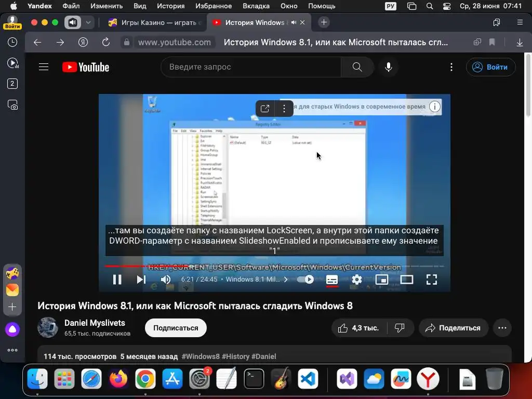Viewport: 532px width, 399px height.
Task: Open browser main menu icon
Action: click(520, 22)
